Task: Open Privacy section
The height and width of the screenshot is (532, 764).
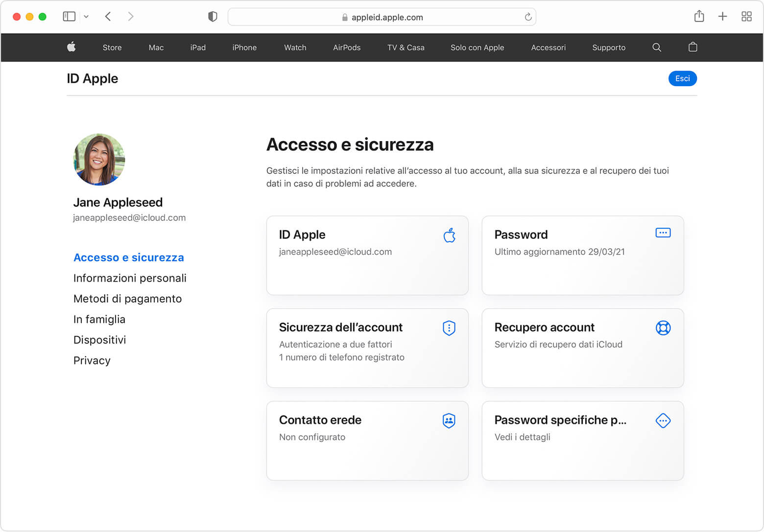Action: tap(92, 361)
